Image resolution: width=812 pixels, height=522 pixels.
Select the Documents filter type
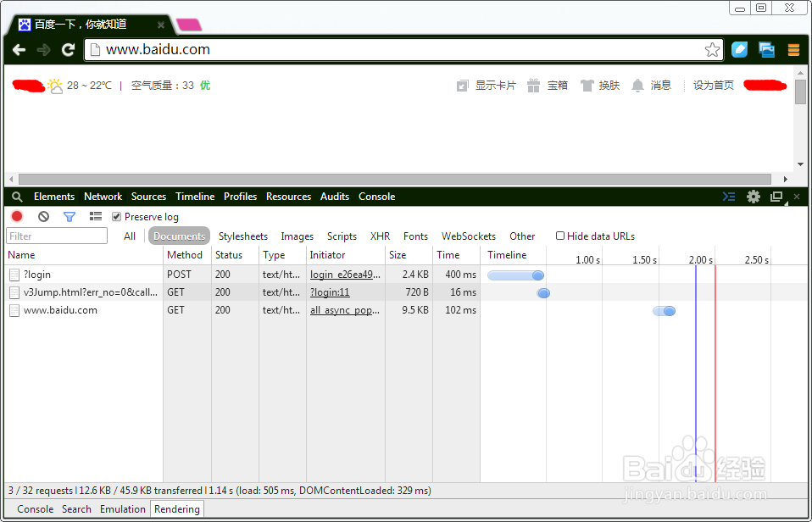coord(179,236)
